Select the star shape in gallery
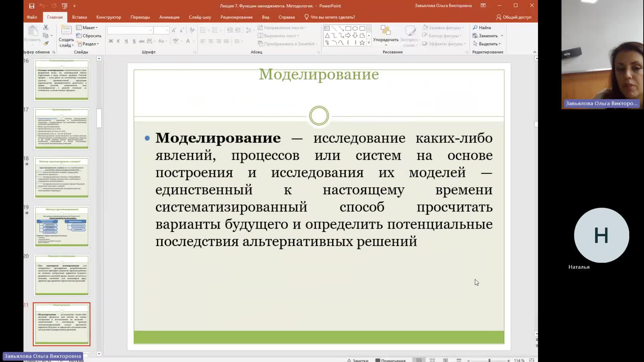This screenshot has width=644, height=362. coord(362,43)
